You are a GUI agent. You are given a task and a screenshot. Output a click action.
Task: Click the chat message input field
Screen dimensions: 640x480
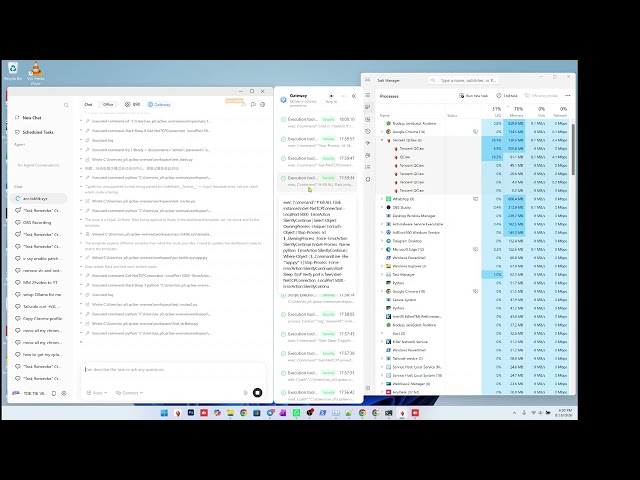point(173,369)
